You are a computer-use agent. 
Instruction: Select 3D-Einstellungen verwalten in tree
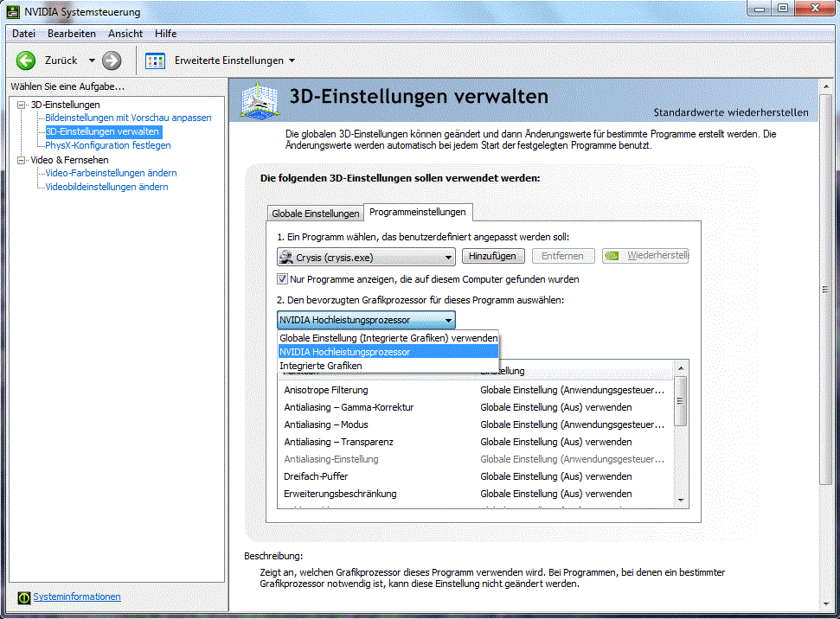(102, 131)
